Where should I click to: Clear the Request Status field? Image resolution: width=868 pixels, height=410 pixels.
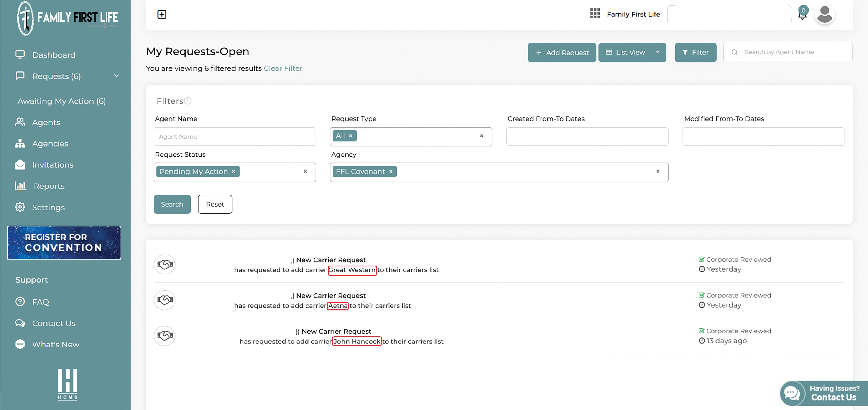pyautogui.click(x=305, y=172)
